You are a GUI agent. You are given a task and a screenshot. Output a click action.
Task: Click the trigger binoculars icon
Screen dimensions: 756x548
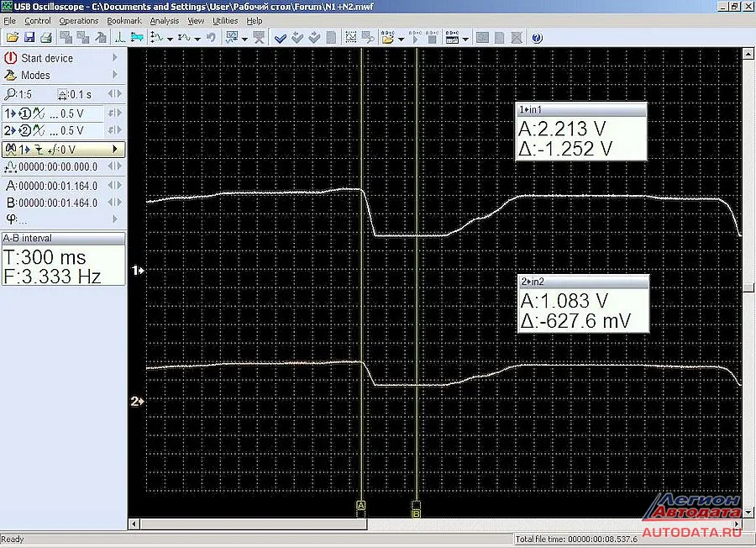point(10,150)
